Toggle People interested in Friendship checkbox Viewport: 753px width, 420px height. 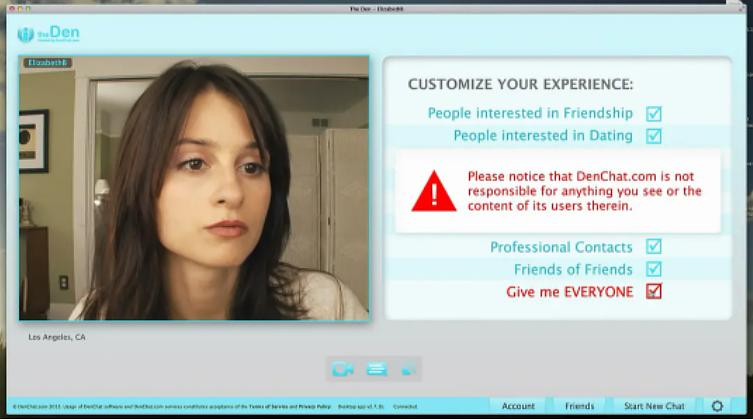[x=654, y=114]
